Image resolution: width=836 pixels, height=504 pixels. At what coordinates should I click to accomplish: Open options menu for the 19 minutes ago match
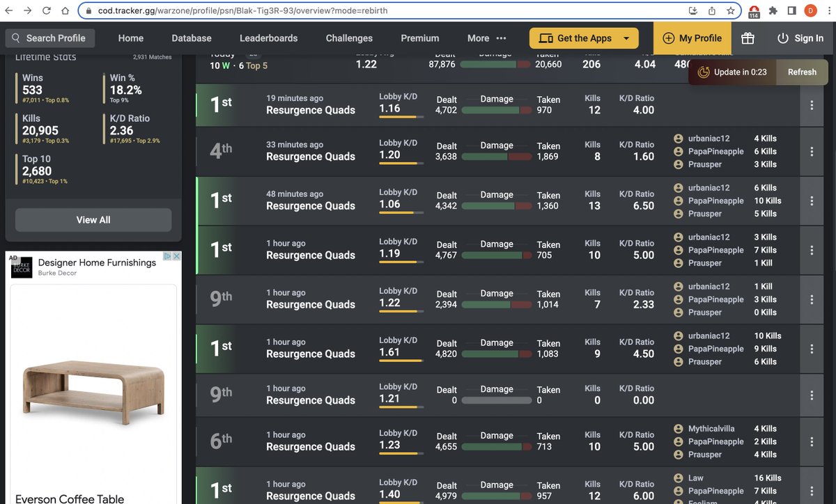pyautogui.click(x=812, y=105)
